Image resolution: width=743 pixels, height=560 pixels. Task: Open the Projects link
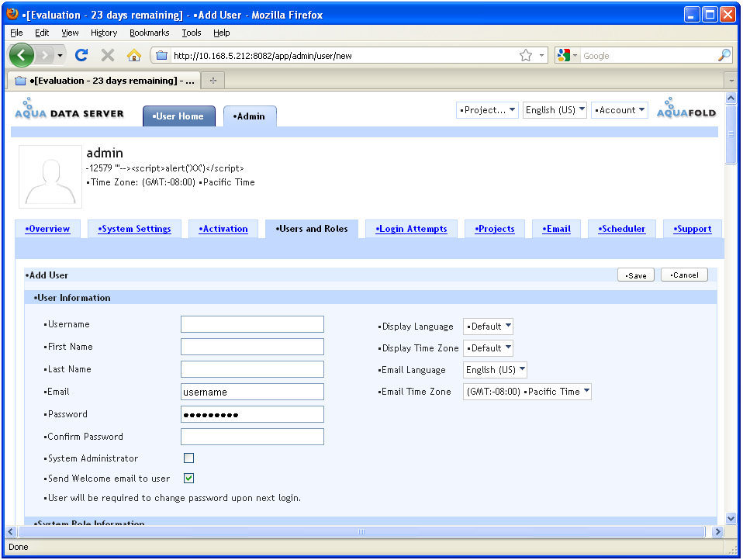(x=495, y=229)
